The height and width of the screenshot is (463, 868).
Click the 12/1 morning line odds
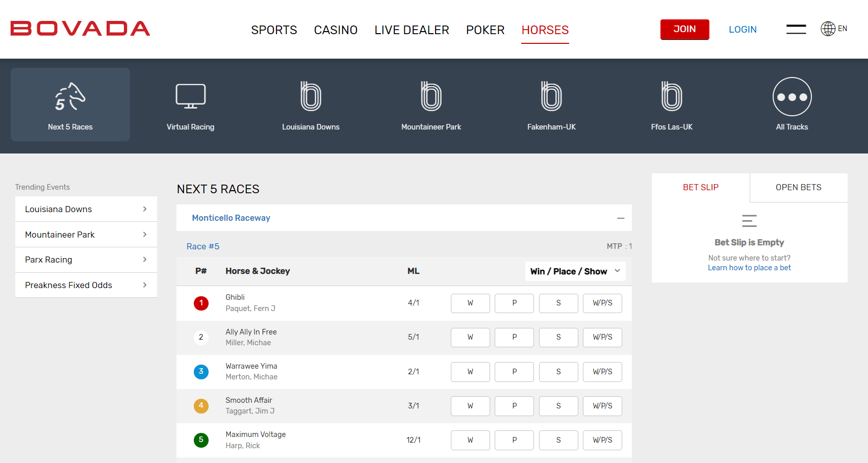pos(414,440)
